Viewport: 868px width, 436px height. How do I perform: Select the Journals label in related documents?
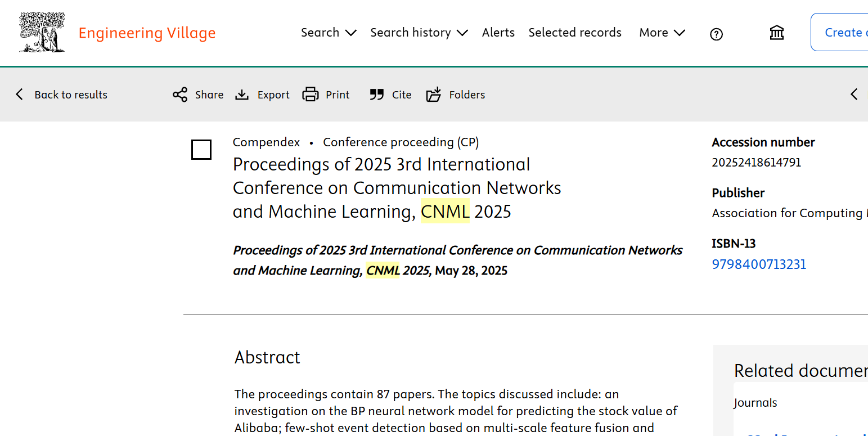tap(755, 403)
